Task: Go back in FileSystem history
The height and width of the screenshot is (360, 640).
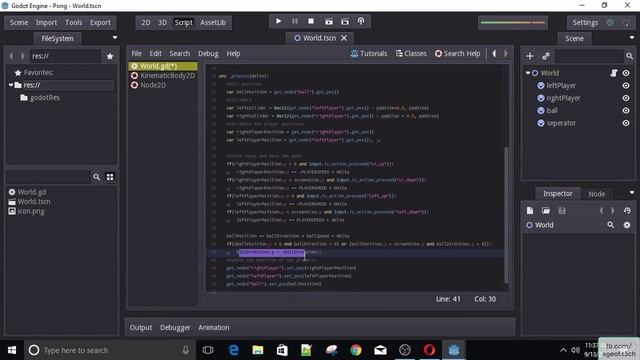Action: 11,56
